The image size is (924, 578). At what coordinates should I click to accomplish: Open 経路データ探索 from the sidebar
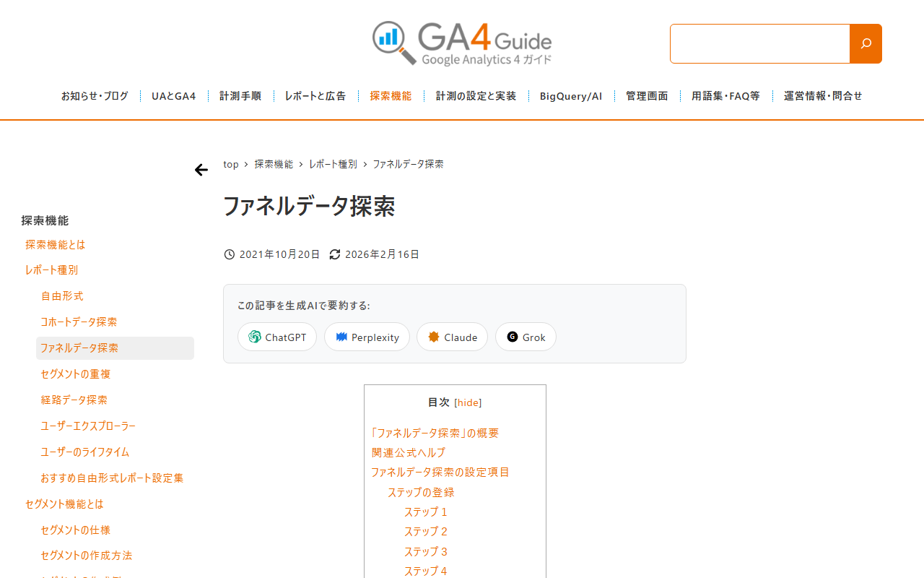coord(74,400)
